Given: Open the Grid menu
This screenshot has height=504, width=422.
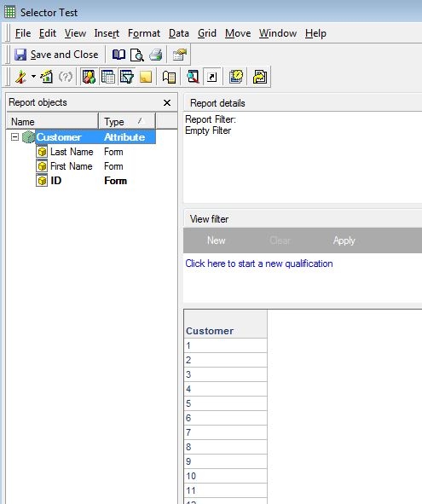Looking at the screenshot, I should pos(207,33).
